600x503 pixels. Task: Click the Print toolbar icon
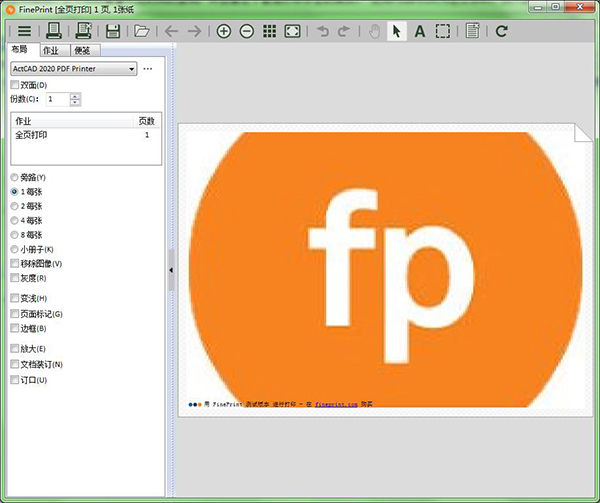(x=54, y=31)
